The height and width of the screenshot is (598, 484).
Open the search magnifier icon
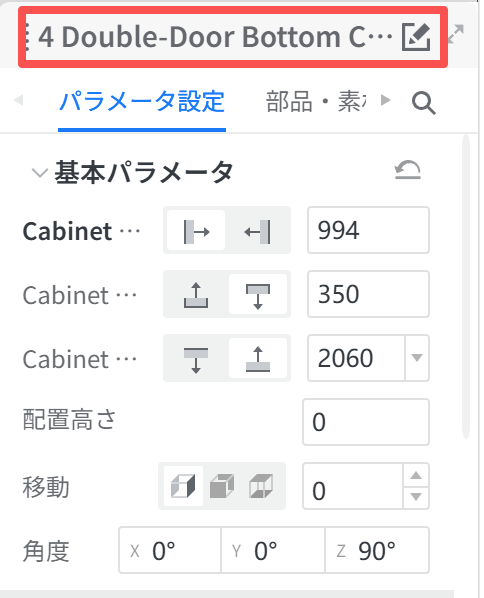pos(424,103)
